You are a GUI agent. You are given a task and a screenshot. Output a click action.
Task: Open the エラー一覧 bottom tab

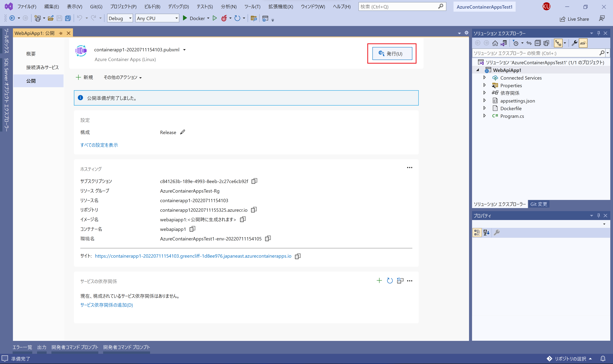[22, 347]
